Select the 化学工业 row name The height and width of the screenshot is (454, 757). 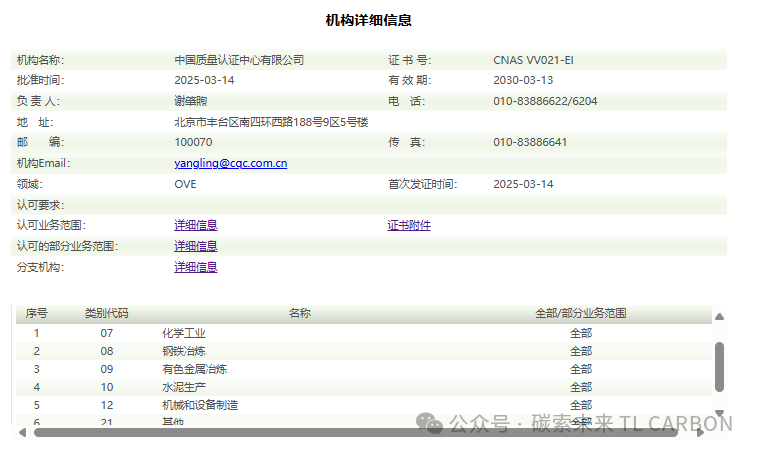184,333
